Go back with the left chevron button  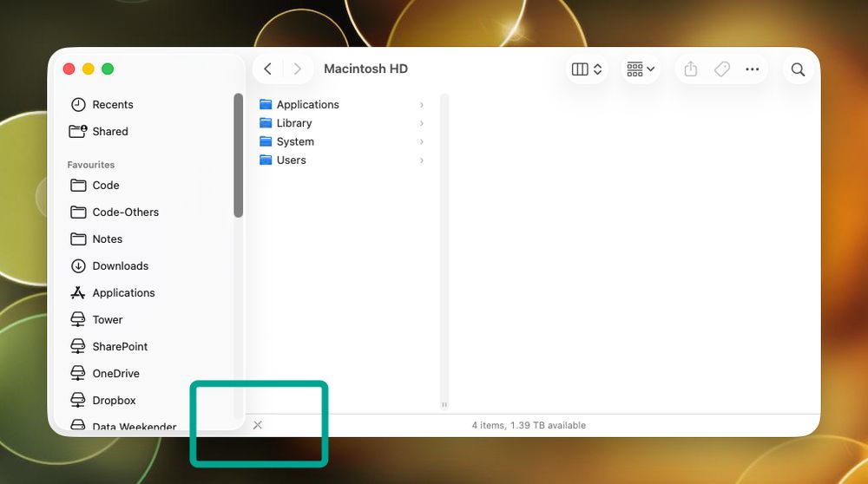268,69
